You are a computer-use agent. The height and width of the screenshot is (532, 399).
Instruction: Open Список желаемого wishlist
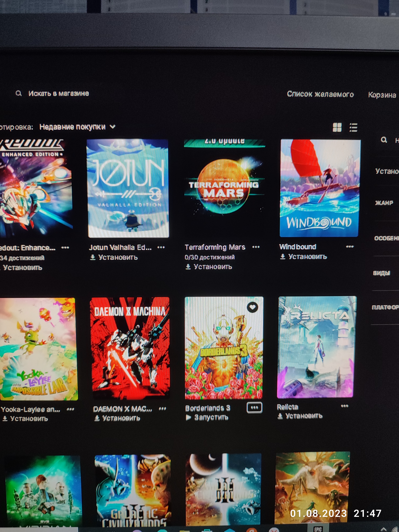point(320,94)
